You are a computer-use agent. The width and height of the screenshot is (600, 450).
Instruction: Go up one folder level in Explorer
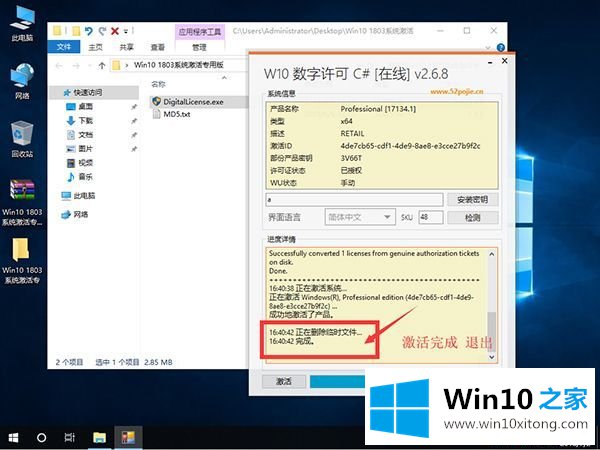[102, 65]
